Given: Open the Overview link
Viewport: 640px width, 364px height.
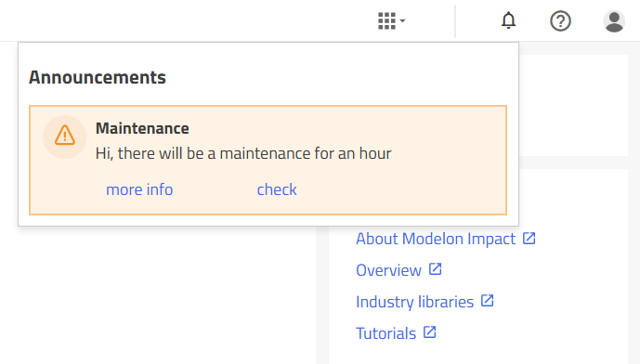Looking at the screenshot, I should click(388, 270).
